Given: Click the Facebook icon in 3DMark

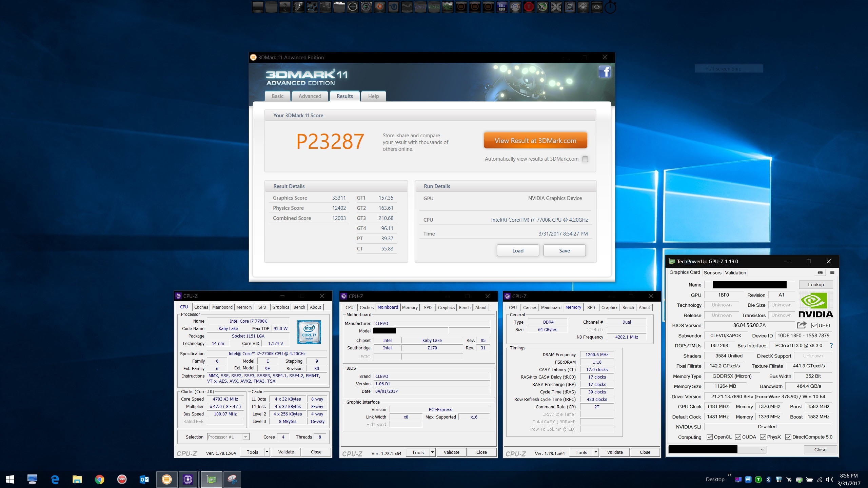Looking at the screenshot, I should pyautogui.click(x=605, y=72).
